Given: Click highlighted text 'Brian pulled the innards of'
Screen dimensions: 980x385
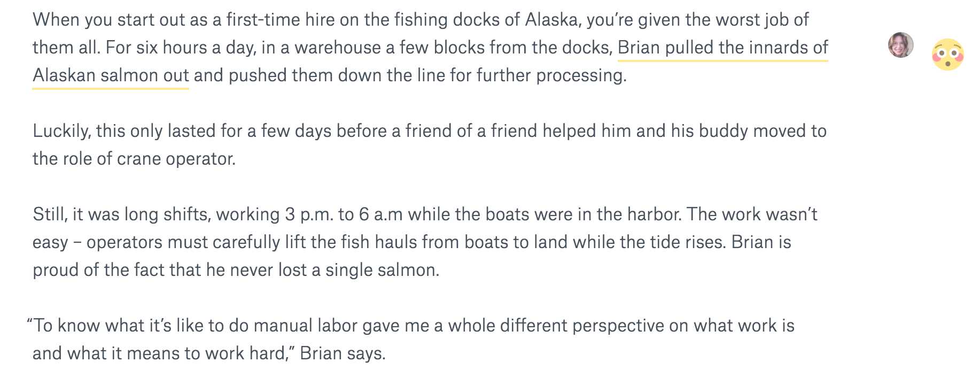Looking at the screenshot, I should click(x=723, y=48).
